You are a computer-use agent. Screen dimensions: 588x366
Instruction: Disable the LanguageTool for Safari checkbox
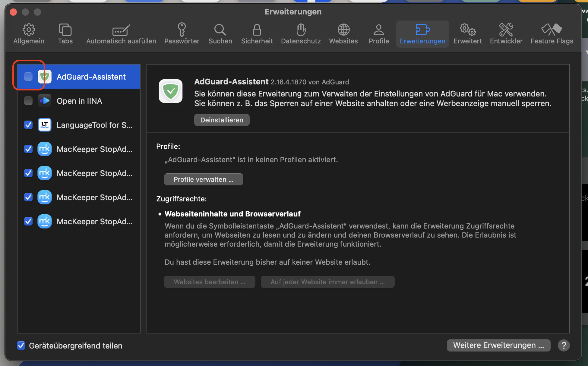(x=28, y=125)
